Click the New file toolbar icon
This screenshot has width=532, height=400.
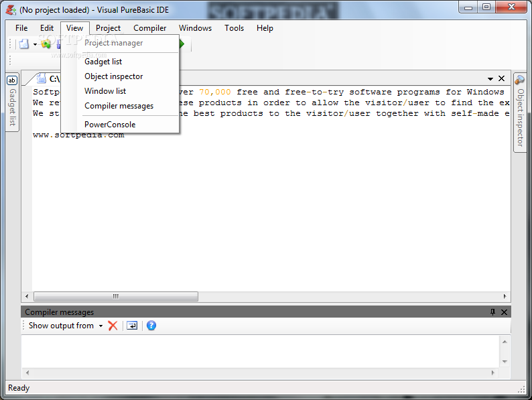click(x=24, y=44)
